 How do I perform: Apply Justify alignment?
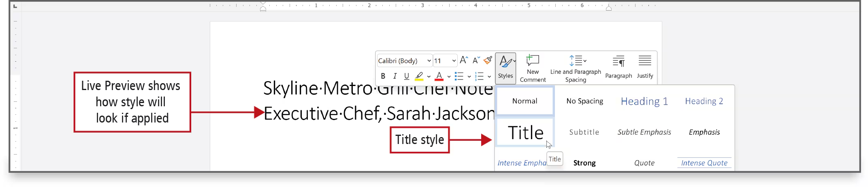(644, 67)
